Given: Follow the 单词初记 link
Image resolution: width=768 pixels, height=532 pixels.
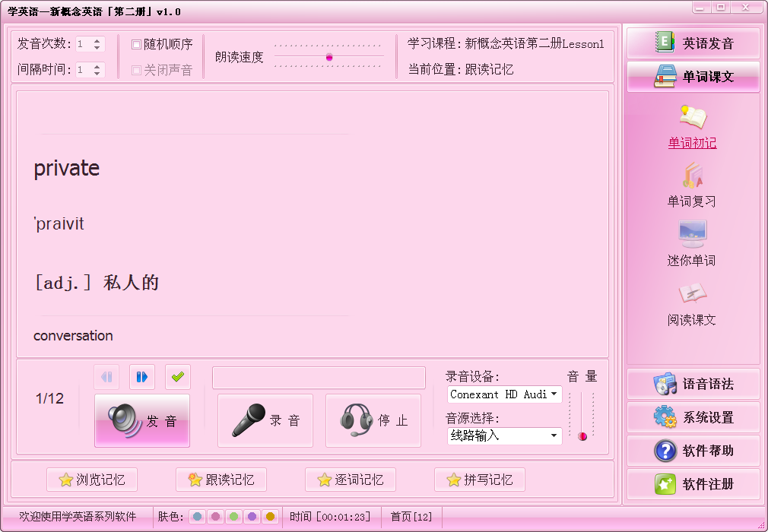Looking at the screenshot, I should pyautogui.click(x=693, y=143).
